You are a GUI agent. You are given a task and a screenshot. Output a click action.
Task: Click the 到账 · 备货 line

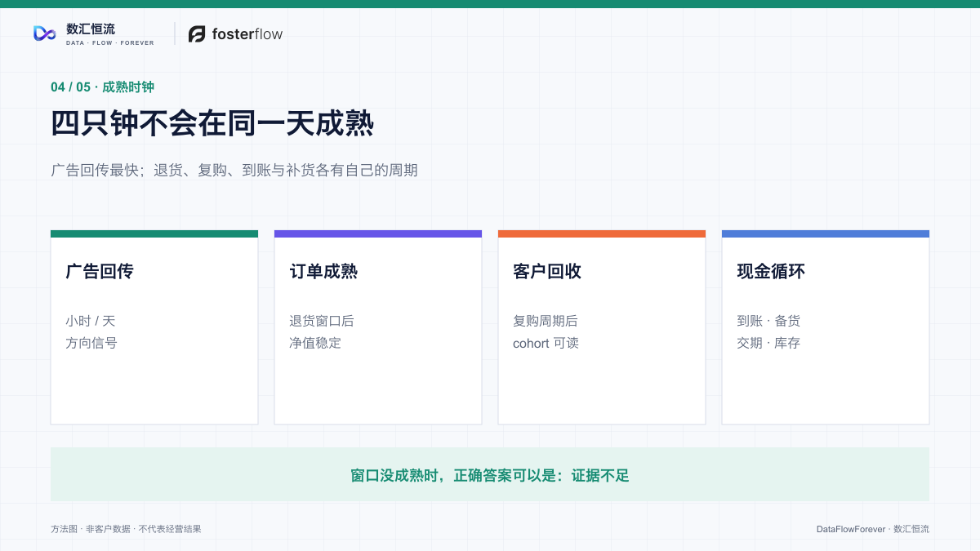point(768,321)
